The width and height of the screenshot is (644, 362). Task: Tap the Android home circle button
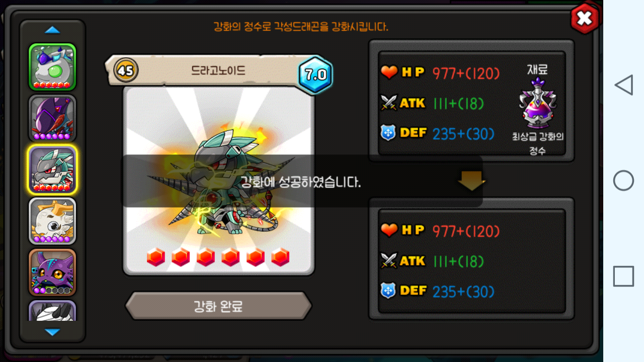click(623, 180)
